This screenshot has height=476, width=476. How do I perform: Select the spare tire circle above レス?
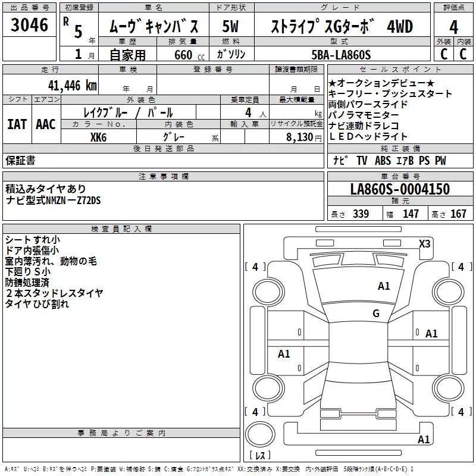pyautogui.click(x=260, y=434)
